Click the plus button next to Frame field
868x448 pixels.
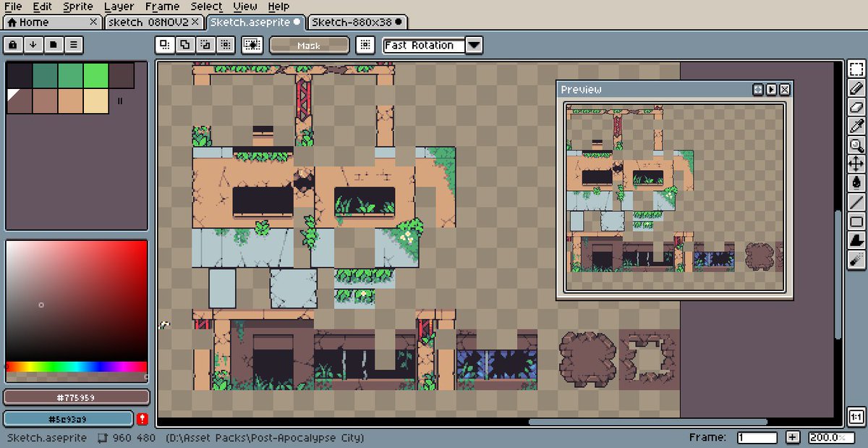[x=793, y=438]
